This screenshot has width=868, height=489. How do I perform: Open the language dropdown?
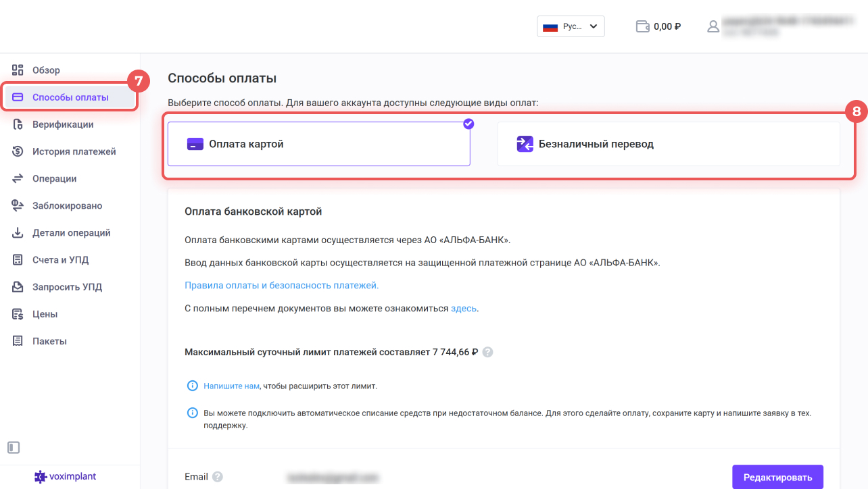pyautogui.click(x=571, y=26)
